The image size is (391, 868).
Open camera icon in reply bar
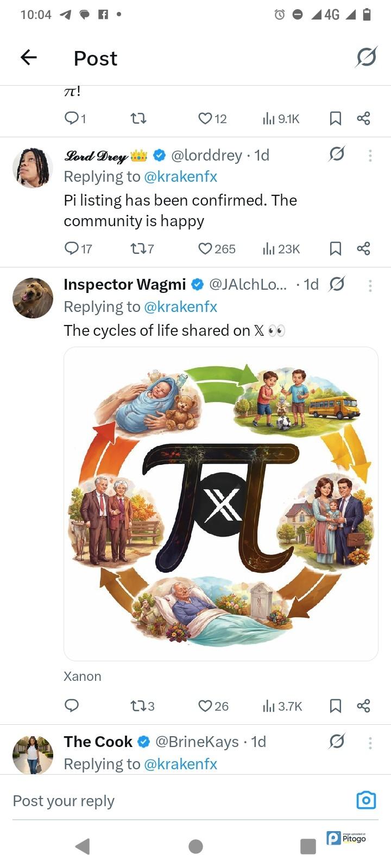[366, 800]
